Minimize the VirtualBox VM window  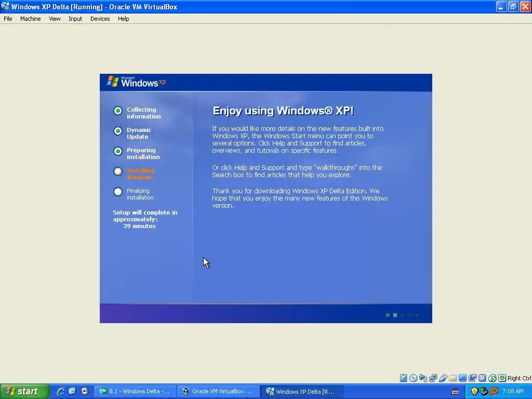[501, 6]
